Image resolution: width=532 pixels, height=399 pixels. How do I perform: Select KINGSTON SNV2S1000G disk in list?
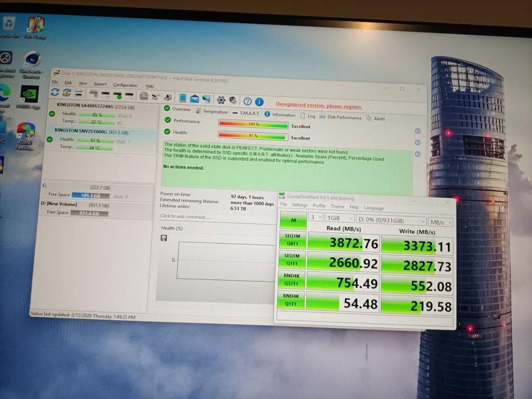[x=101, y=140]
